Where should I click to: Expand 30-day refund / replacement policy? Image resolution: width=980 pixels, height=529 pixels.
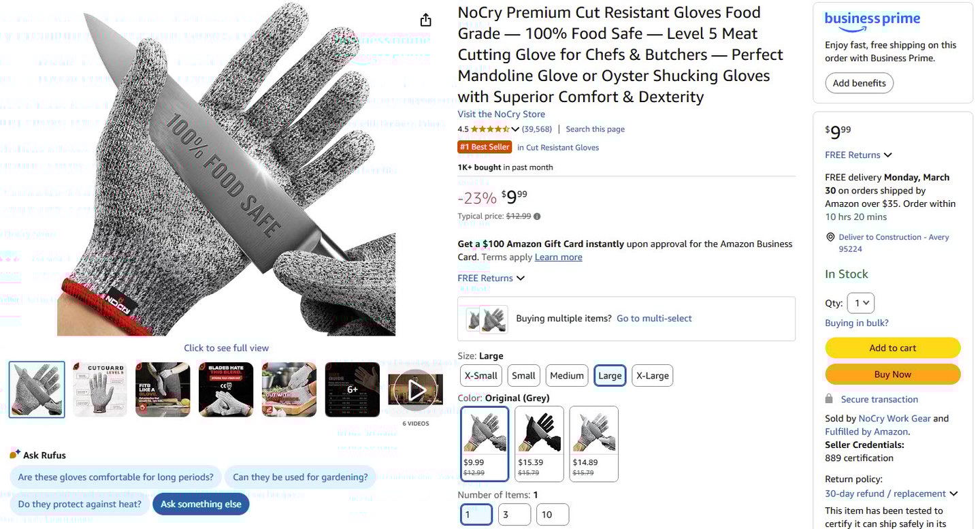[x=891, y=494]
